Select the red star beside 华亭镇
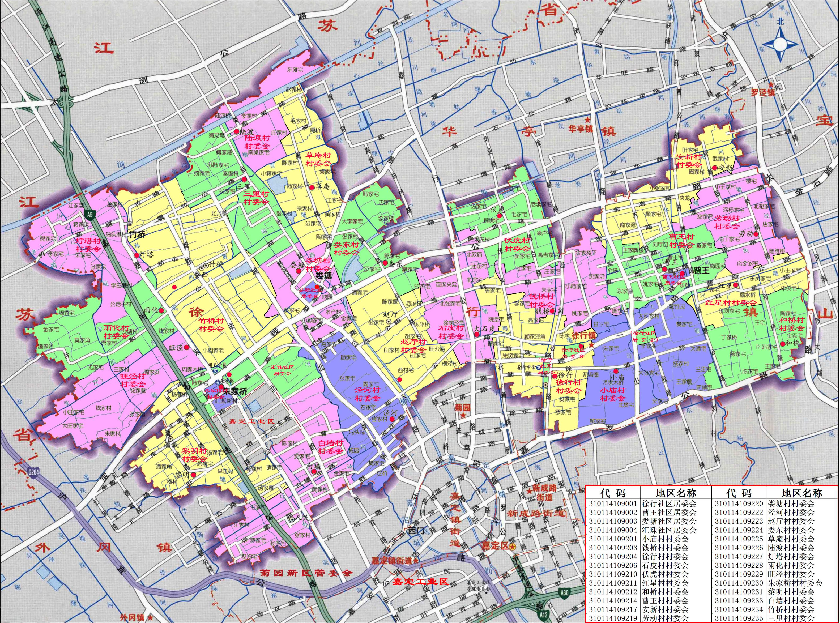This screenshot has height=623, width=840. (x=587, y=120)
